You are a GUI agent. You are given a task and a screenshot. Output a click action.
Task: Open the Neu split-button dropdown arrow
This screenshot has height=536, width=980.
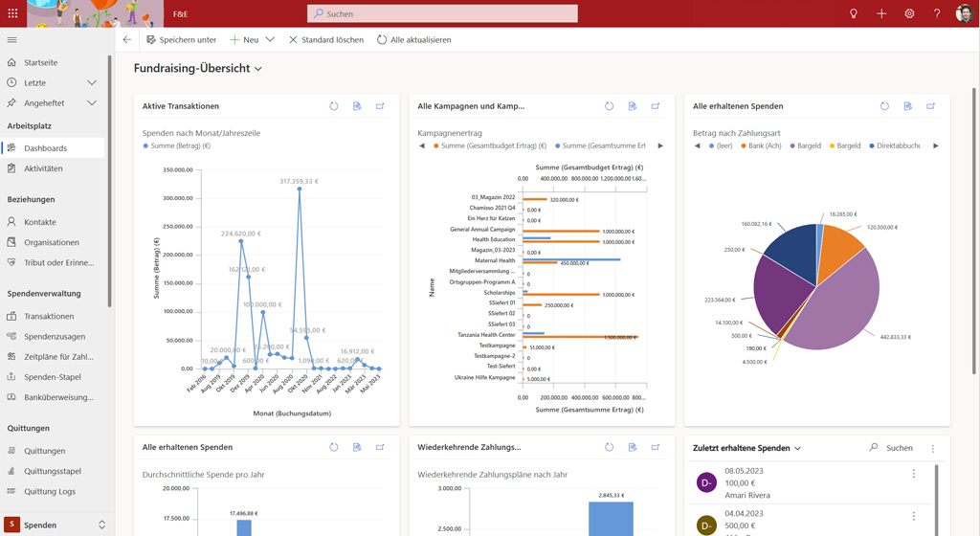[x=270, y=40]
